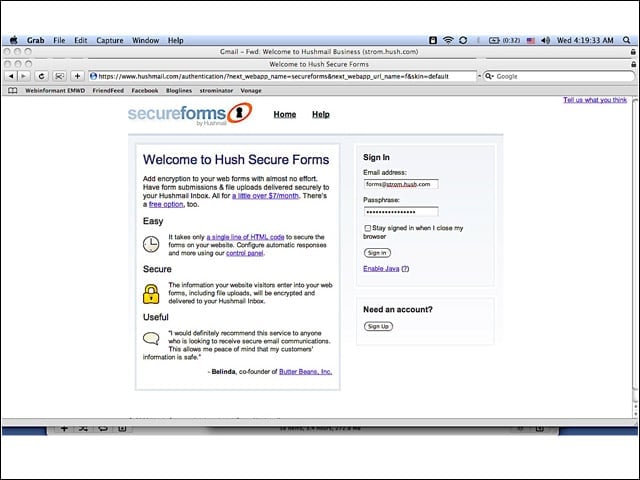Image resolution: width=640 pixels, height=480 pixels.
Task: Click the Wi-Fi status icon
Action: coord(448,40)
